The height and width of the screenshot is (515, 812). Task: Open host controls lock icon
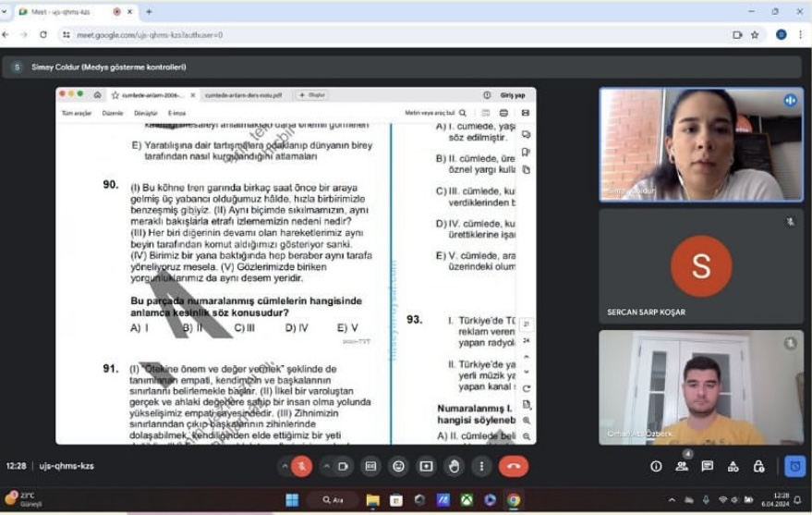(x=758, y=466)
